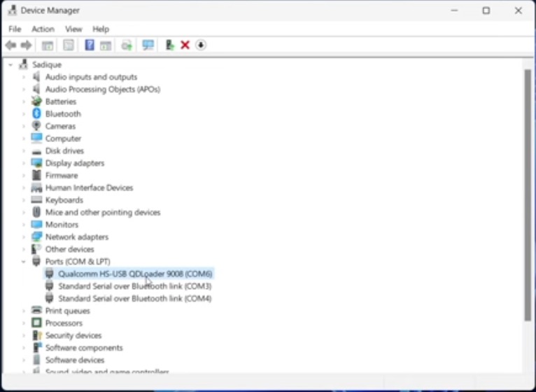Click the Monitors category icon
This screenshot has width=536, height=392.
36,225
